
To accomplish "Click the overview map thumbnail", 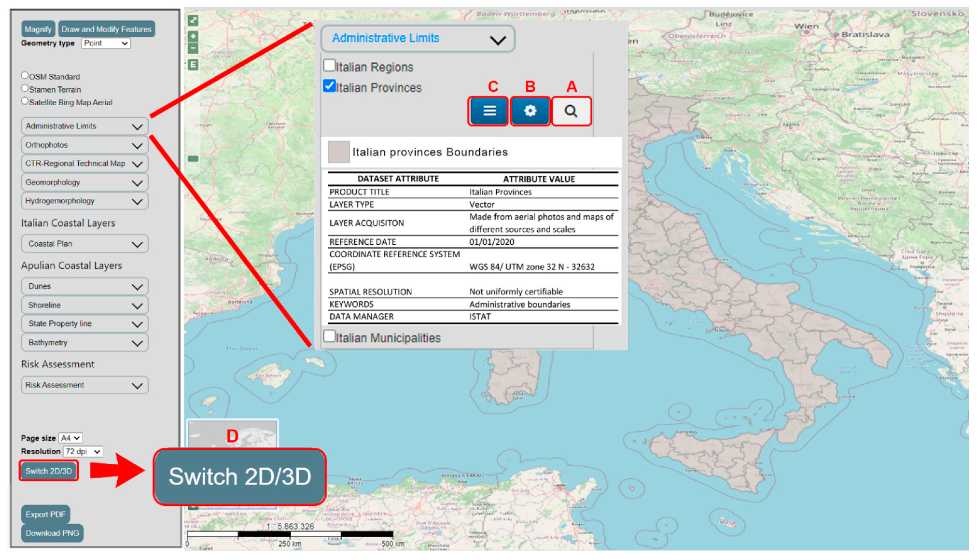I will click(x=232, y=434).
